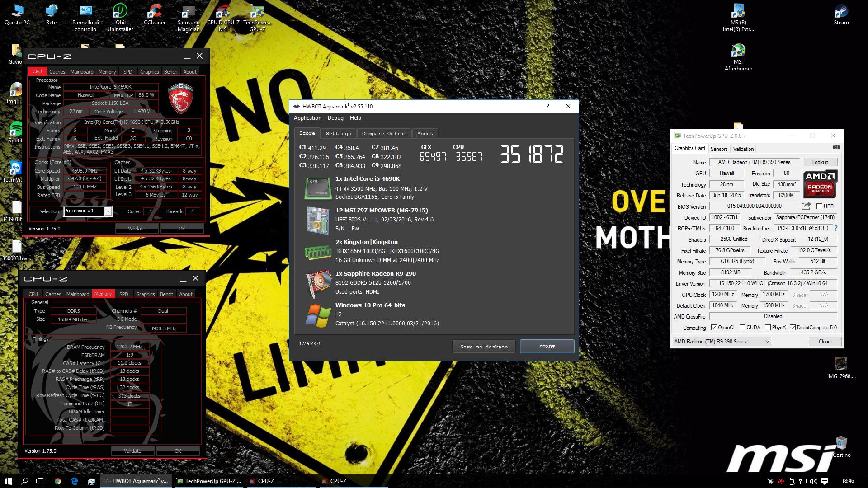This screenshot has width=868, height=488.
Task: Open the Windows Start menu
Action: [x=8, y=481]
